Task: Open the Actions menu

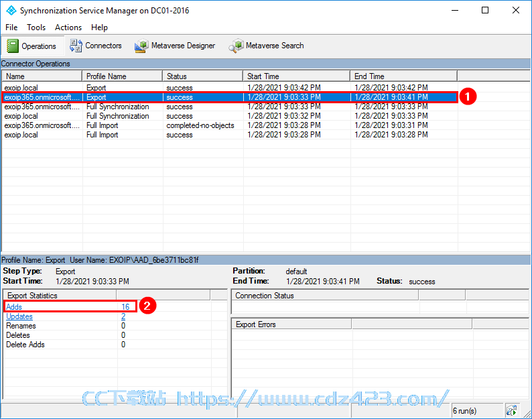Action: (68, 27)
